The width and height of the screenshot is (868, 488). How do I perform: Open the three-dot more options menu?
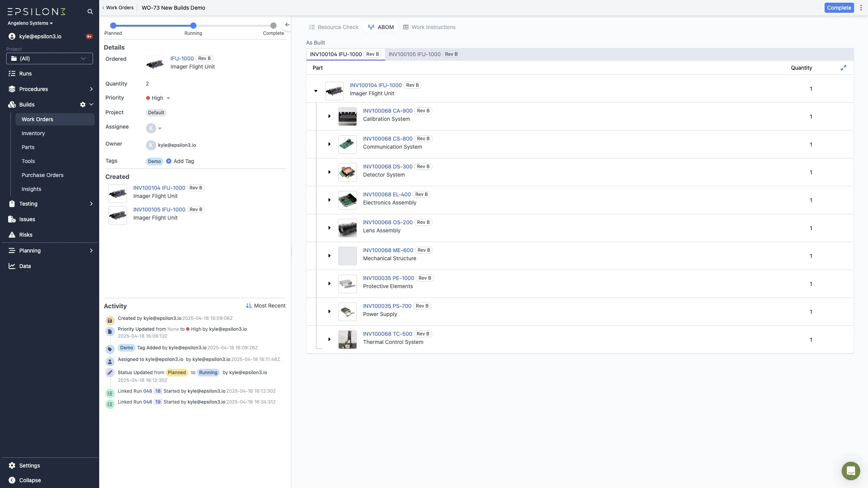(861, 8)
